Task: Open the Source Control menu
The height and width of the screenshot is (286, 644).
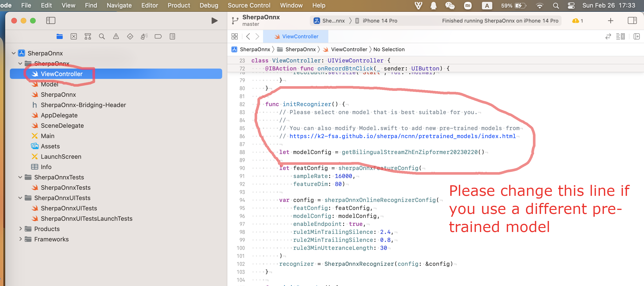Action: pyautogui.click(x=249, y=5)
